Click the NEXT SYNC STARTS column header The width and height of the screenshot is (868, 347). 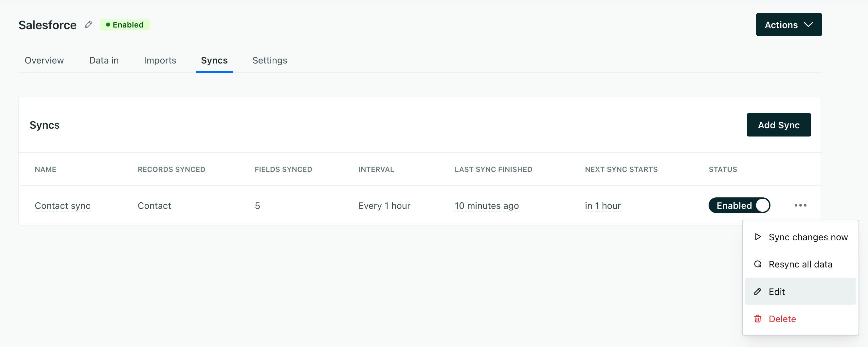point(621,169)
